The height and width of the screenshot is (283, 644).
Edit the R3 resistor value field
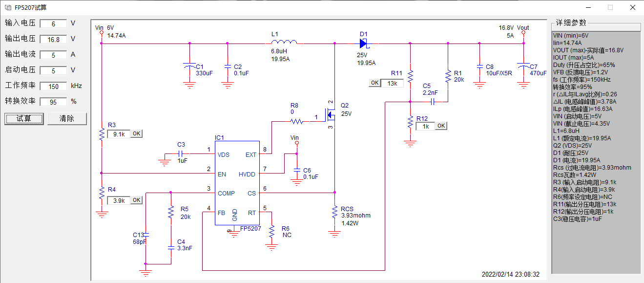pos(119,133)
